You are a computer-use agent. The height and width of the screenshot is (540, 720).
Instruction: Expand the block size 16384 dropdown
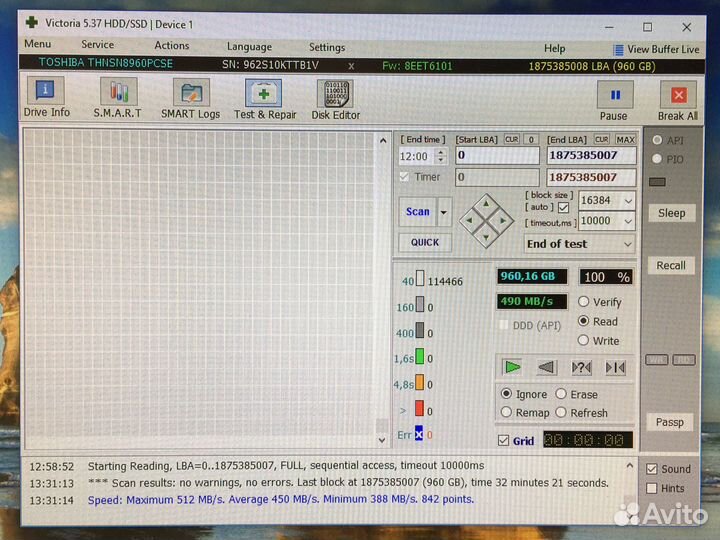coord(627,201)
